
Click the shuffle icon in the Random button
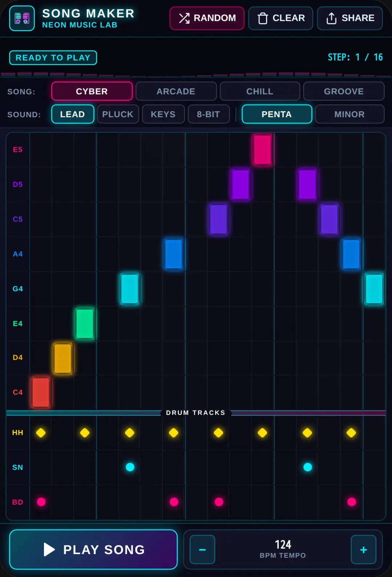184,18
